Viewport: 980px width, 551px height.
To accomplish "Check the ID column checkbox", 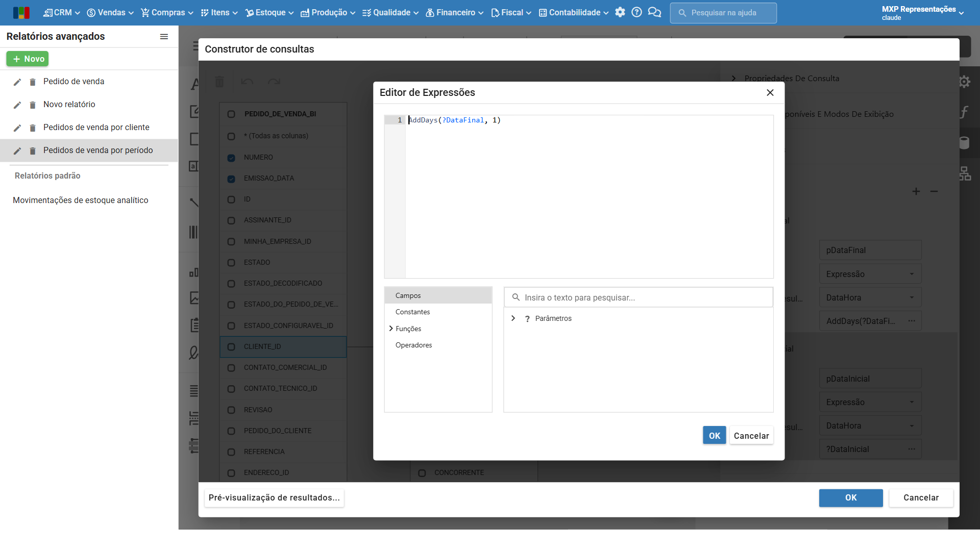I will [231, 199].
